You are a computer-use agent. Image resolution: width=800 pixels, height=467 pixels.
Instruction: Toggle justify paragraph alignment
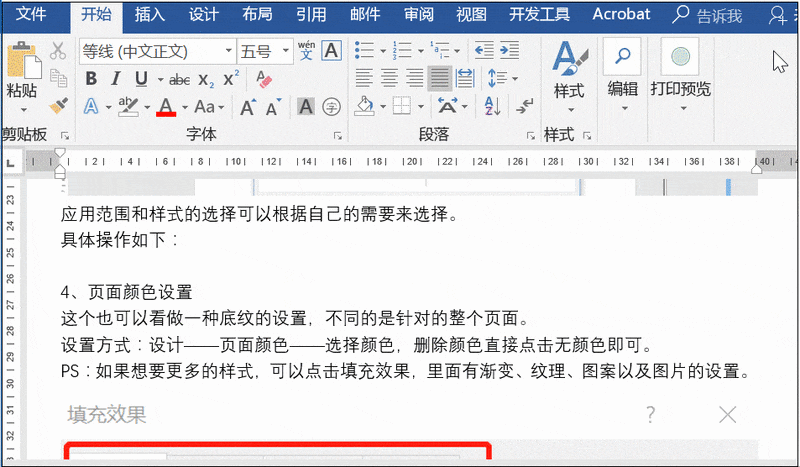(439, 78)
